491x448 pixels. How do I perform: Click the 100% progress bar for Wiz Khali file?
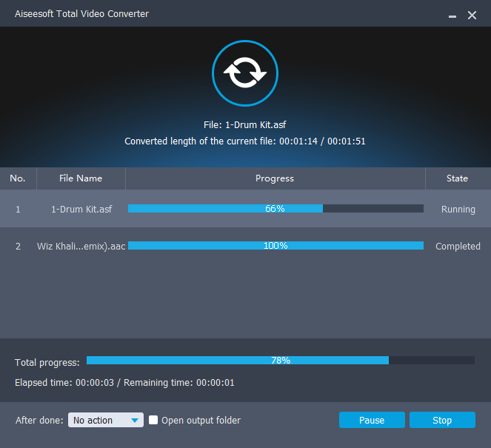click(275, 245)
